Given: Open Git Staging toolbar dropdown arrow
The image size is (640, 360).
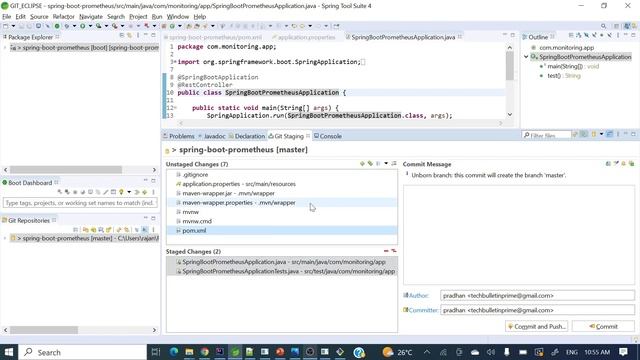Looking at the screenshot, I should 601,134.
